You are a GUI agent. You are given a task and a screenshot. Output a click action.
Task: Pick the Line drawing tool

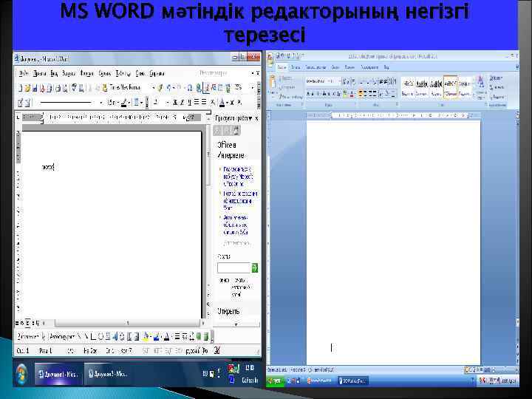(x=79, y=337)
